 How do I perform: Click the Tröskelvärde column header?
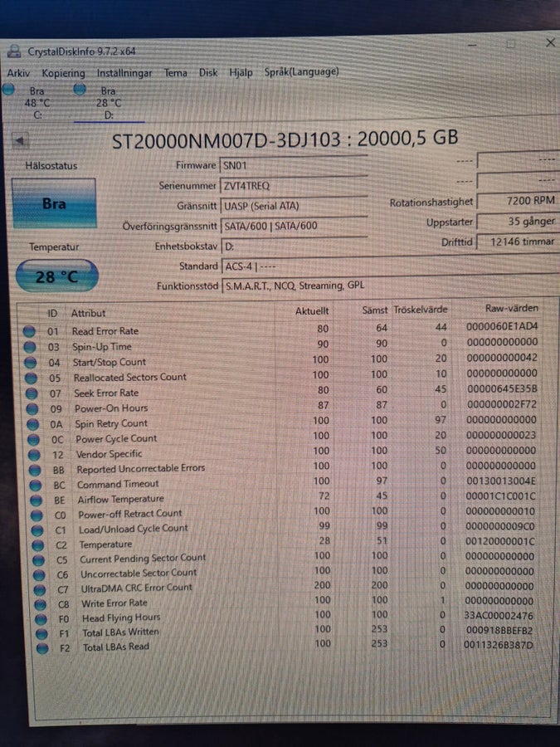pos(421,310)
